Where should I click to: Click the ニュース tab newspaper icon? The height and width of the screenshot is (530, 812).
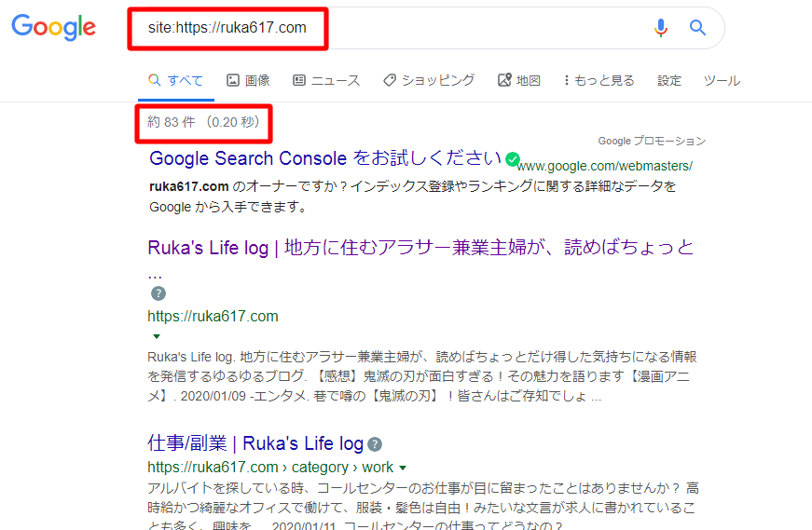pyautogui.click(x=299, y=80)
